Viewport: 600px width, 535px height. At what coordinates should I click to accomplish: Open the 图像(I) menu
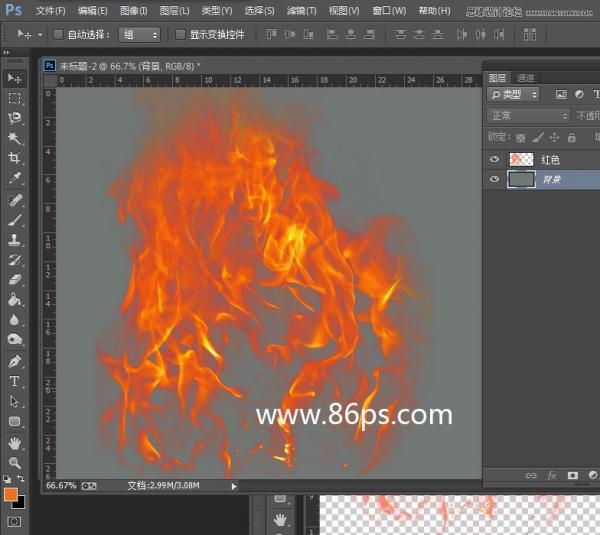pos(133,10)
